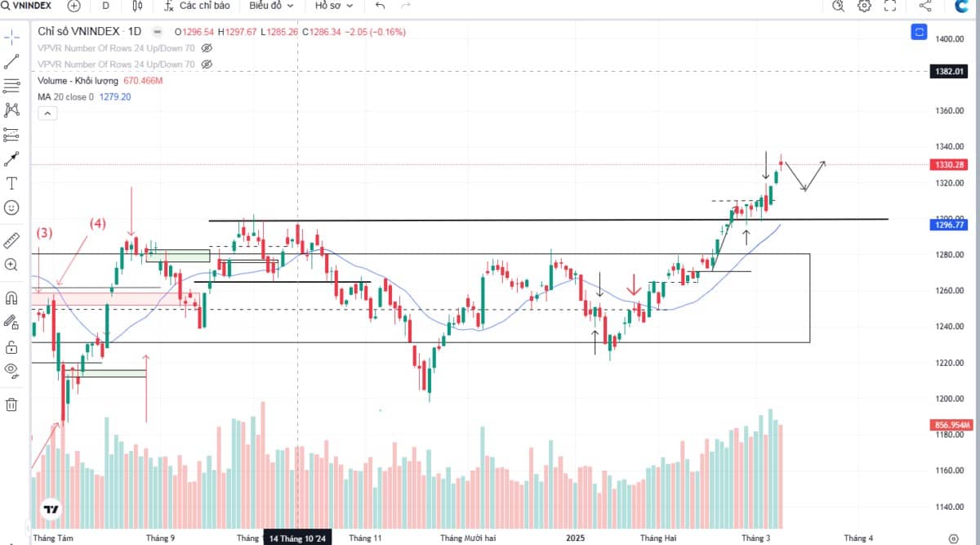
Task: Click the add symbol plus button
Action: click(x=73, y=6)
